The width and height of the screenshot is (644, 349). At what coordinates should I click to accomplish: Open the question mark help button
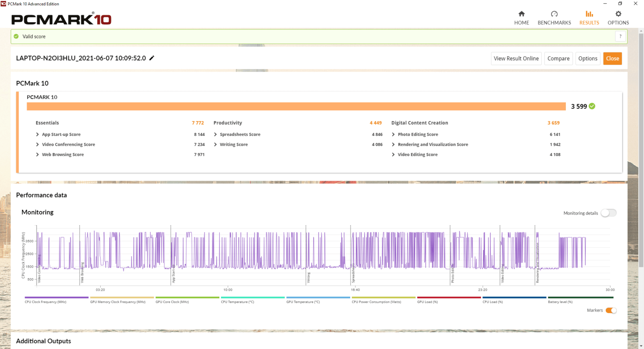620,36
